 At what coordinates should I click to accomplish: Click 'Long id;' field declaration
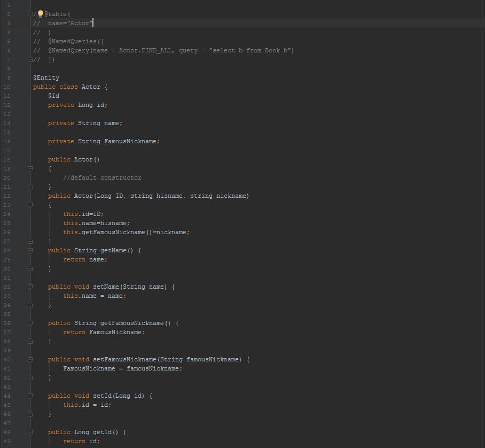coord(92,105)
